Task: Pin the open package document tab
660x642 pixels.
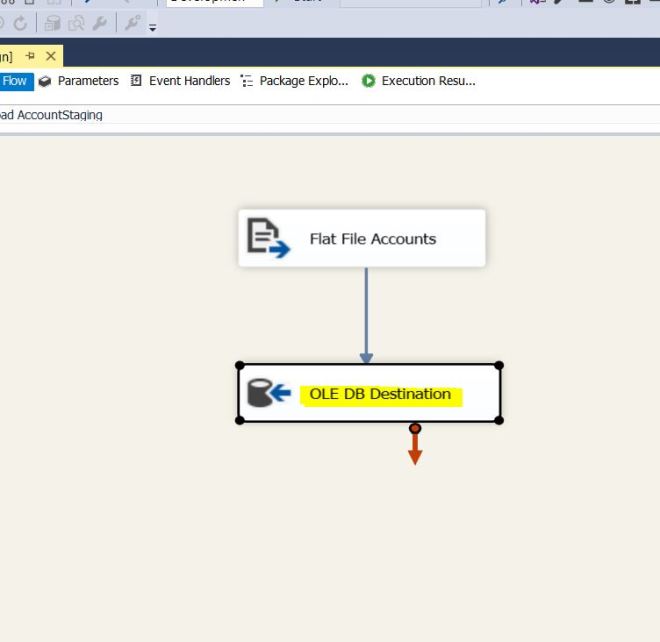Action: point(30,56)
